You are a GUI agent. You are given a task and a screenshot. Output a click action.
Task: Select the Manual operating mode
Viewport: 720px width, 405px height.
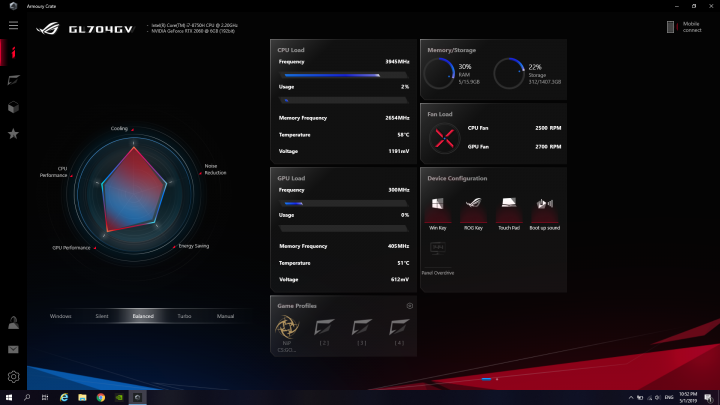(x=225, y=316)
